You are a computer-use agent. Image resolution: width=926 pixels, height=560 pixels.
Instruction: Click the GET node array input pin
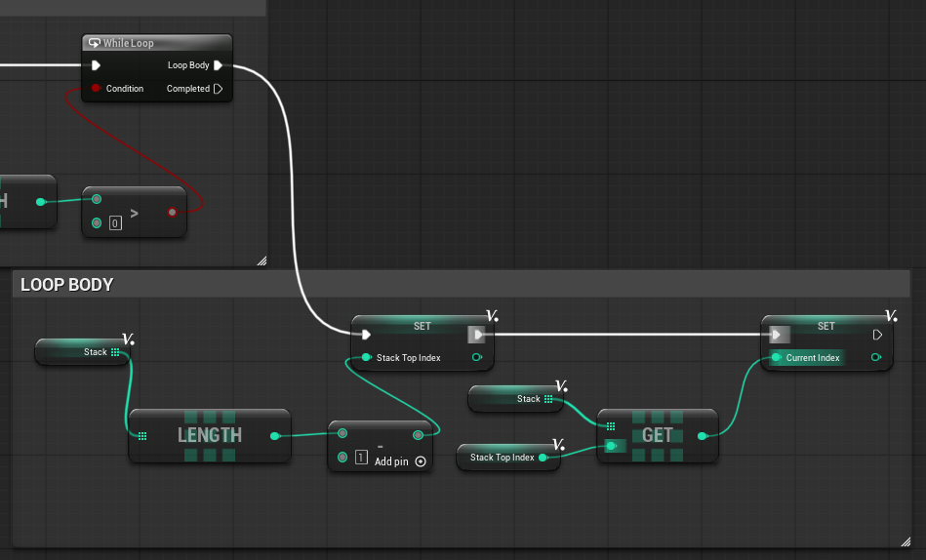click(611, 426)
